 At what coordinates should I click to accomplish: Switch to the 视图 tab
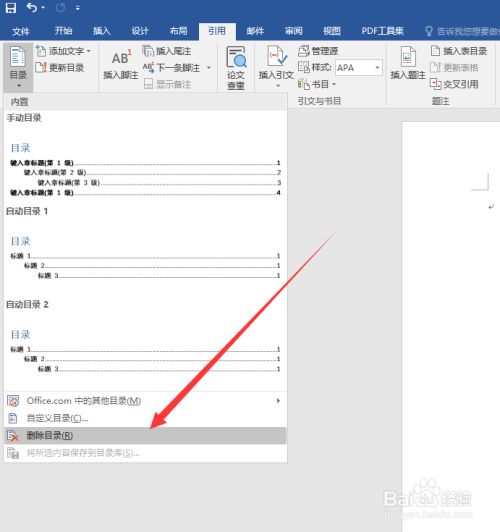(332, 31)
